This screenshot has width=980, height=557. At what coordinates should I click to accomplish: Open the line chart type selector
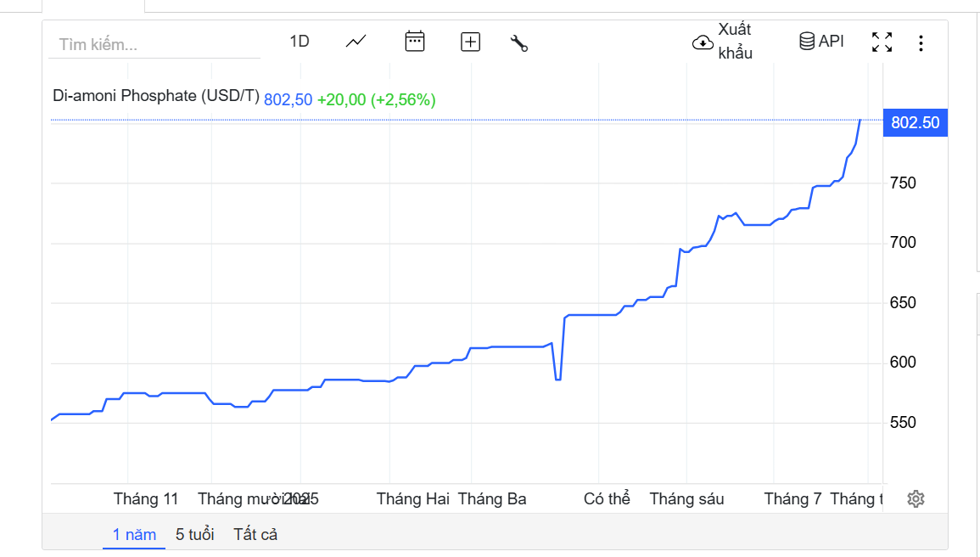pyautogui.click(x=356, y=41)
